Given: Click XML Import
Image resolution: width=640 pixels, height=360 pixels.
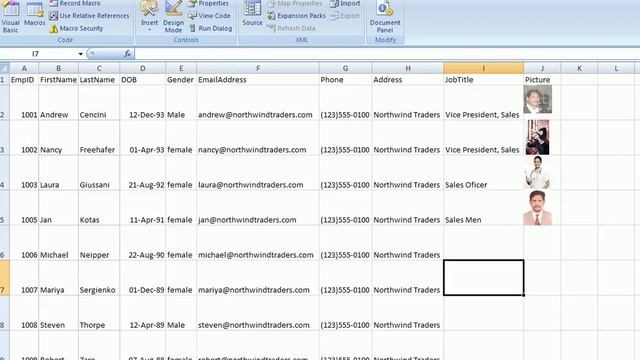Looking at the screenshot, I should click(x=345, y=3).
